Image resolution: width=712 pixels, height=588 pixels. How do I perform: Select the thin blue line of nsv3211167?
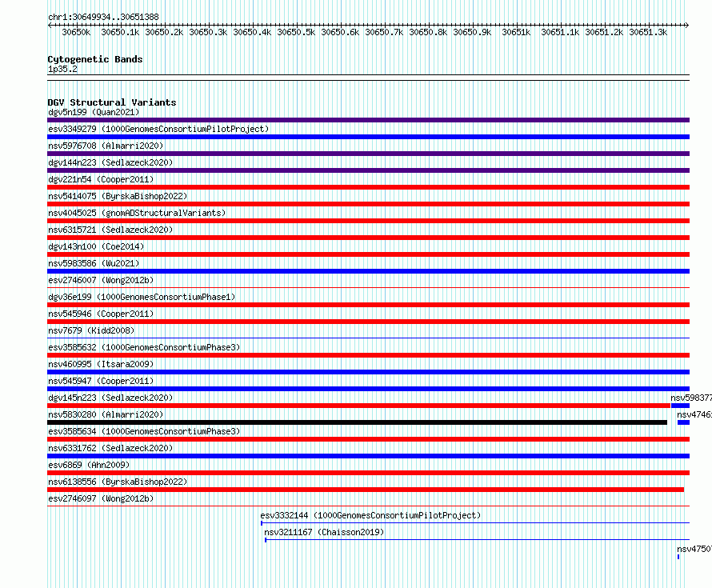coord(478,540)
